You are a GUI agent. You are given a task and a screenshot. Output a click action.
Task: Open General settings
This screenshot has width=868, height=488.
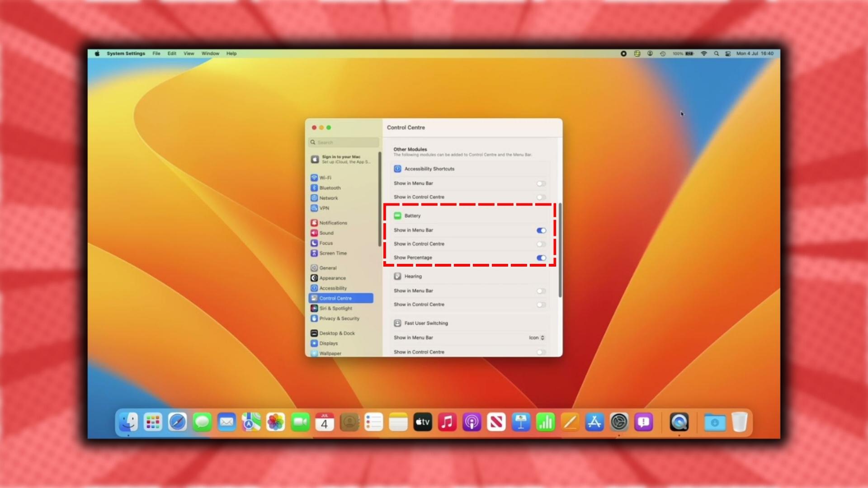[324, 268]
